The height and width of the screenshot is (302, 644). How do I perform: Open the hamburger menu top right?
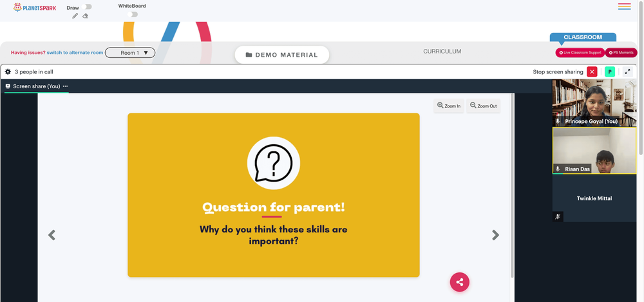click(x=624, y=6)
